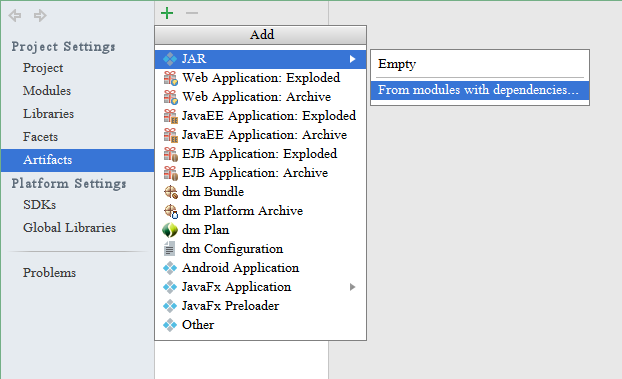This screenshot has height=379, width=622.
Task: Pick JavaEE Application: Archive
Action: point(260,135)
